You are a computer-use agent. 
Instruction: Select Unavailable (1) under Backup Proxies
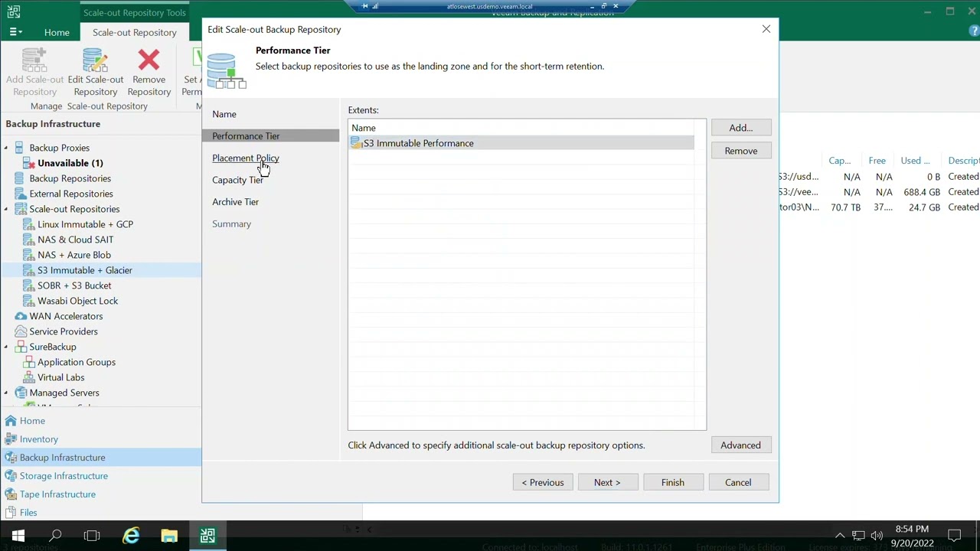70,163
